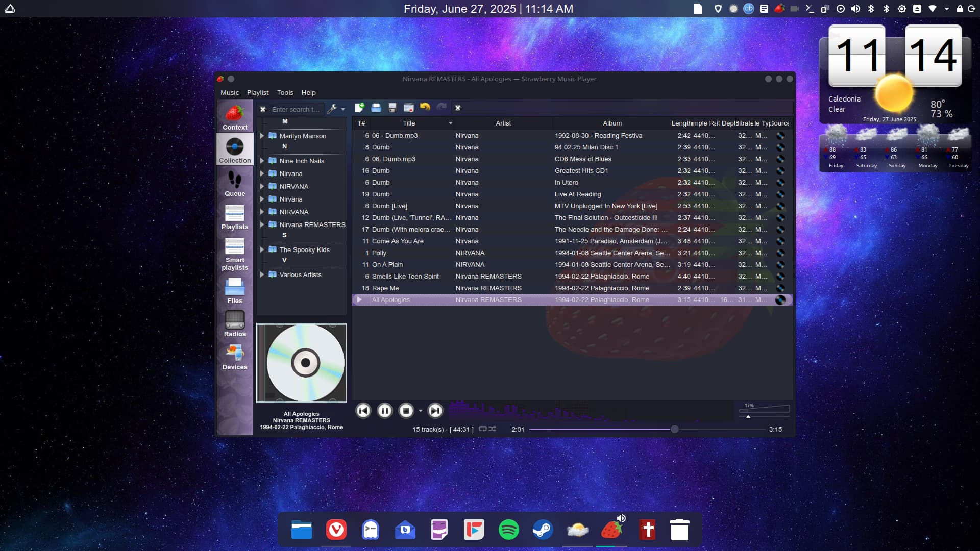This screenshot has width=980, height=551.
Task: Open the Playlist menu
Action: [258, 92]
